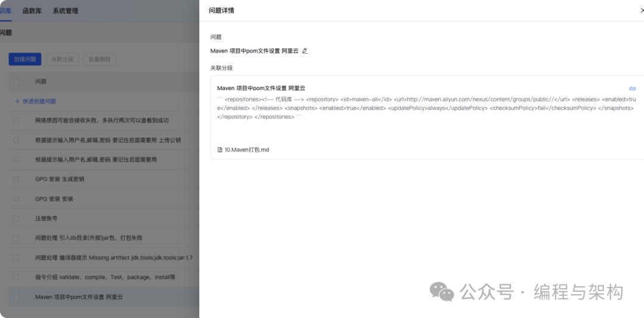Click the 批量删除 button
644x318 pixels.
tap(100, 59)
